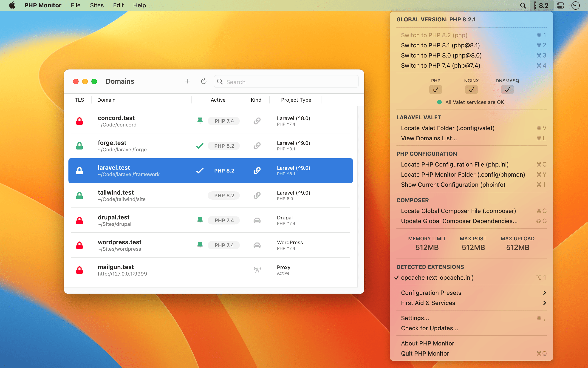This screenshot has height=368, width=588.
Task: Choose View Domains List...
Action: tap(471, 138)
